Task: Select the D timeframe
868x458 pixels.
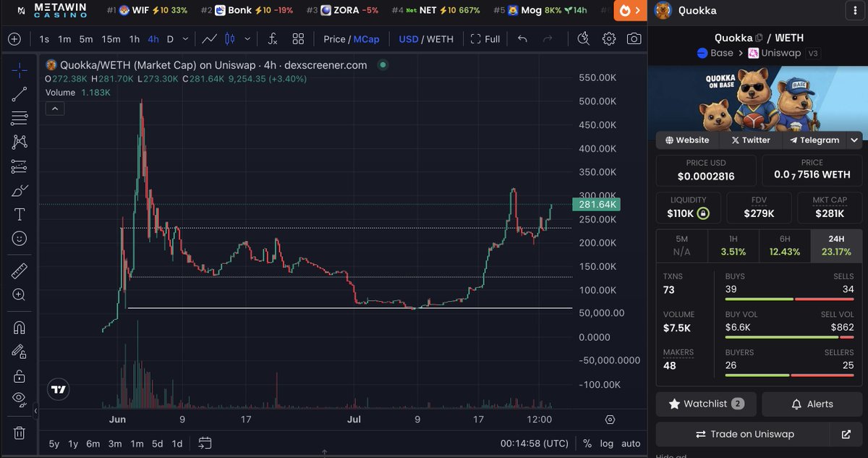Action: (170, 39)
